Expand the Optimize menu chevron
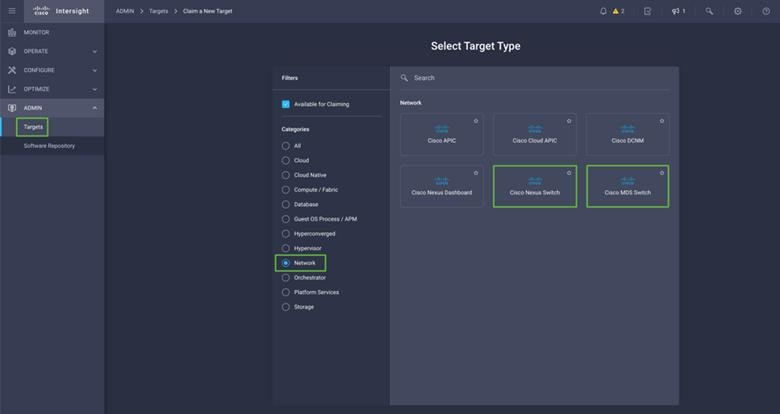Screen dimensions: 780x414 tap(95, 89)
